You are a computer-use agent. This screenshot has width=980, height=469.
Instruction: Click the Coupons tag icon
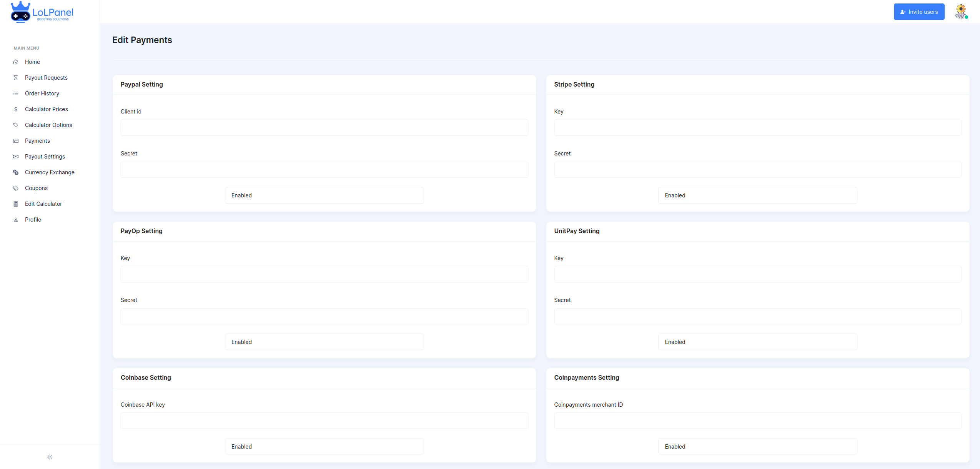tap(16, 188)
